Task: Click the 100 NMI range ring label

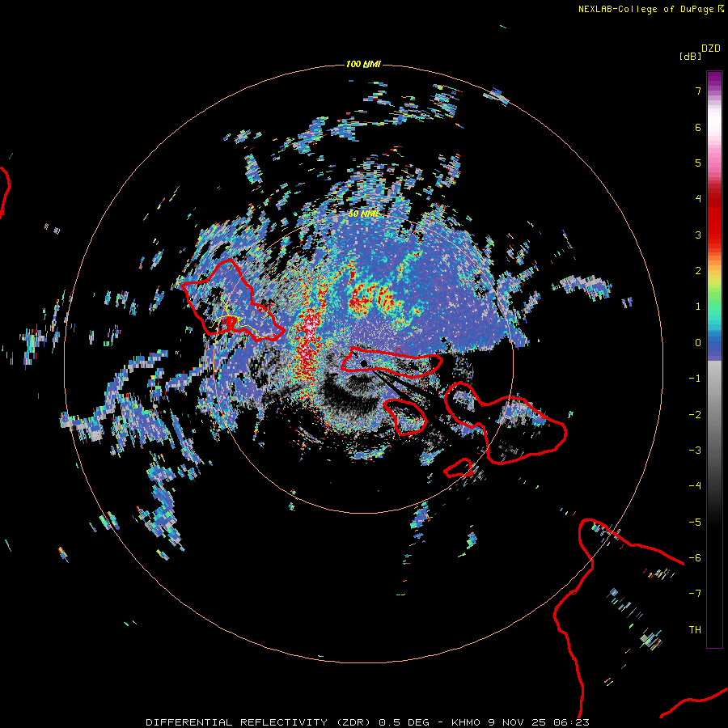Action: click(x=363, y=64)
